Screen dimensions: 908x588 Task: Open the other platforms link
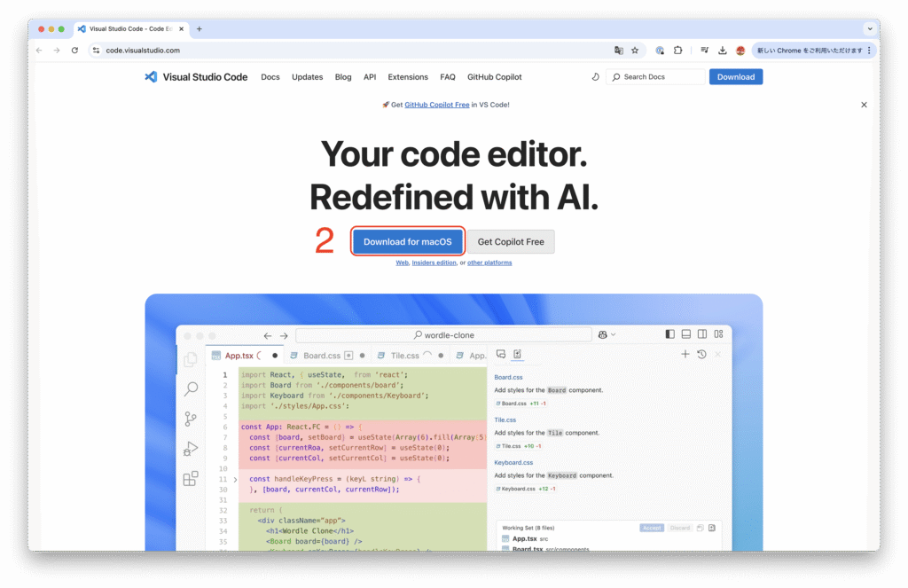click(x=489, y=263)
